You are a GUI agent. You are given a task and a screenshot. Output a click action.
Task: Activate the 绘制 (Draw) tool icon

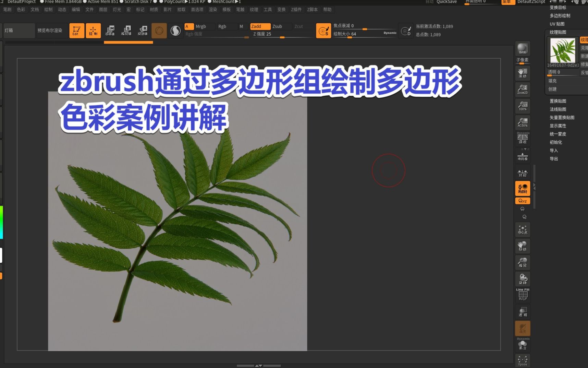pos(93,31)
